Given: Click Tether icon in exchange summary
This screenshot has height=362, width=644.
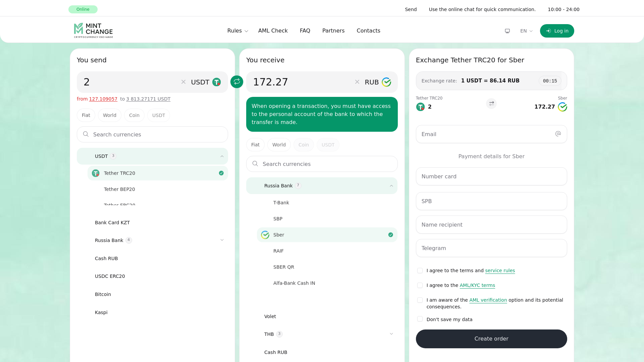Looking at the screenshot, I should coord(420,107).
